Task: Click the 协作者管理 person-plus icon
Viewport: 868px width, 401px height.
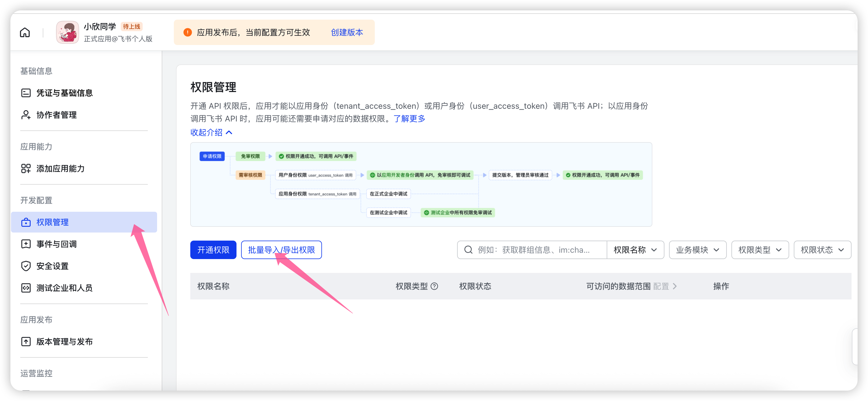Action: click(26, 115)
